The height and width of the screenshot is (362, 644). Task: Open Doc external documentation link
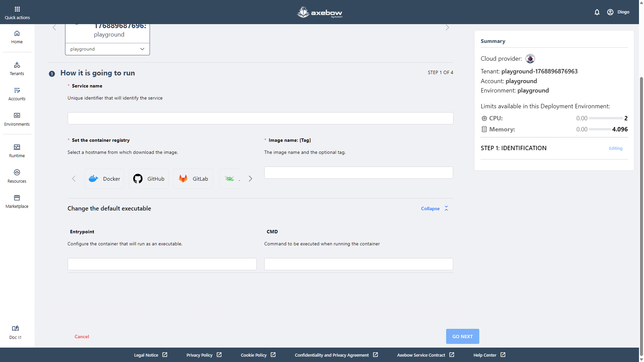point(15,332)
